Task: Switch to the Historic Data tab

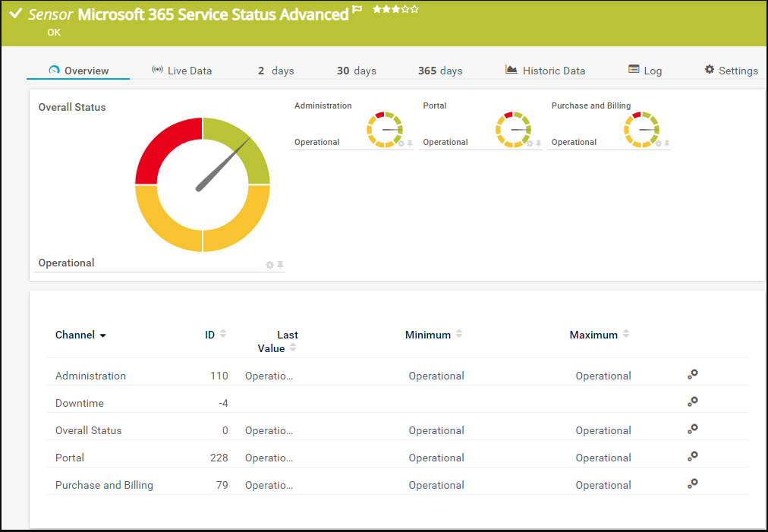Action: click(553, 70)
